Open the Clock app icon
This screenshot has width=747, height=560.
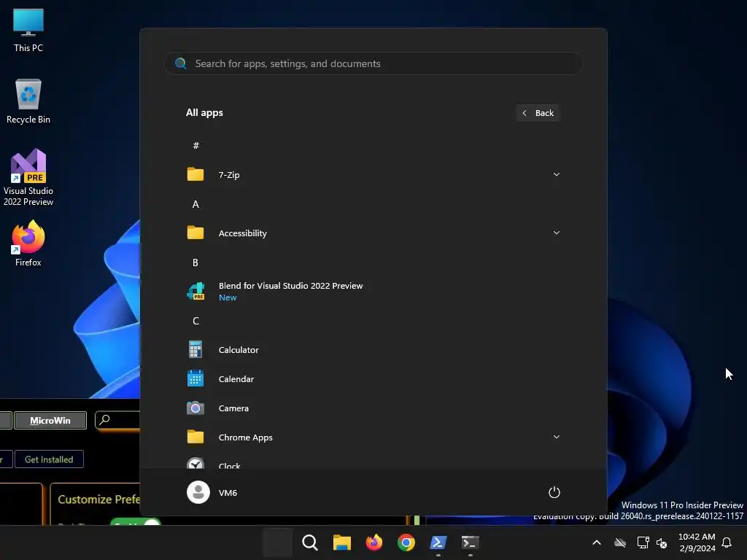pos(196,463)
